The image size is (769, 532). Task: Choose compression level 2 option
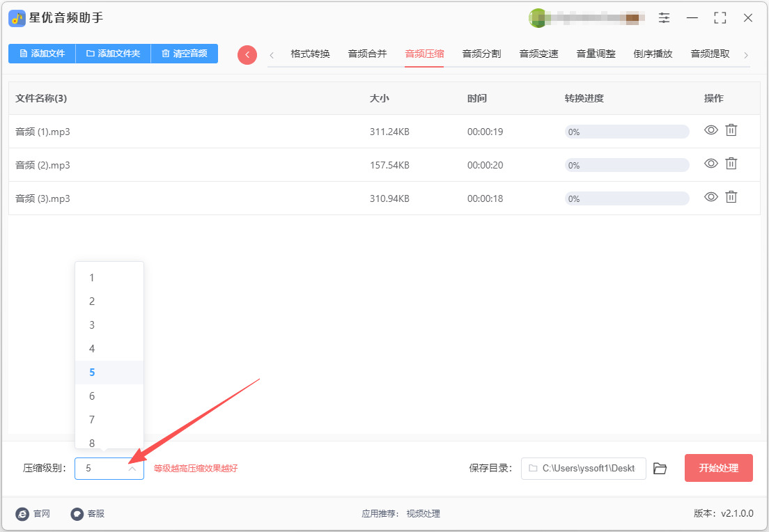109,302
